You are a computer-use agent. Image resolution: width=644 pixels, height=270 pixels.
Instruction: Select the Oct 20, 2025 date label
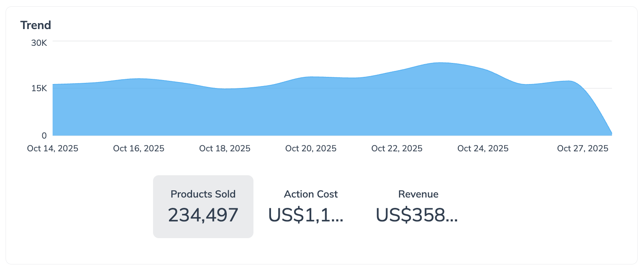pyautogui.click(x=311, y=149)
